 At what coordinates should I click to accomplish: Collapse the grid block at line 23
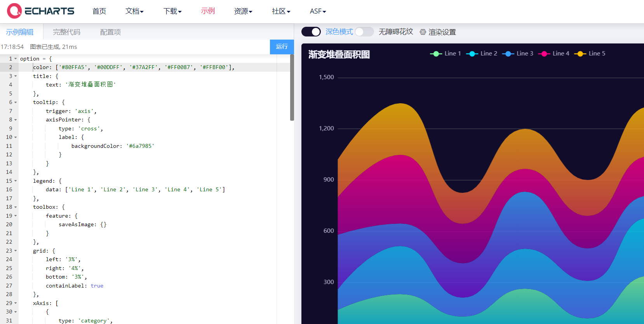(x=16, y=251)
